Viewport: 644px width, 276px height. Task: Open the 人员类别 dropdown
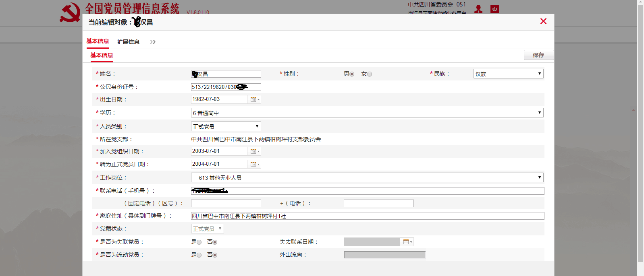pos(226,127)
